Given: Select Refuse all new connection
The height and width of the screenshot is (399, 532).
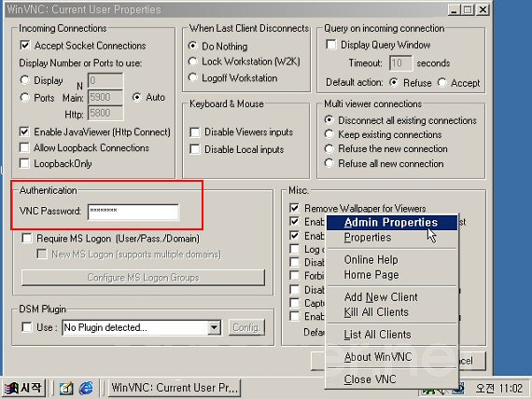Looking at the screenshot, I should coord(329,163).
